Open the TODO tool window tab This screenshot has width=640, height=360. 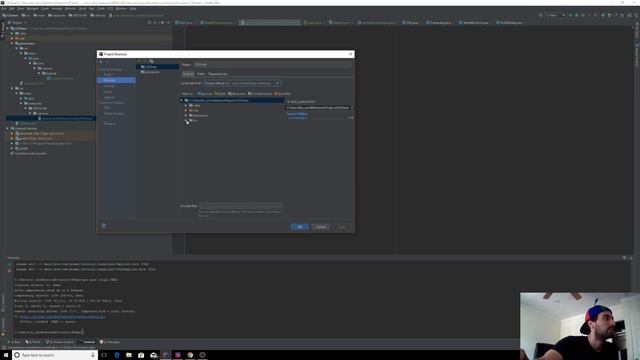click(33, 342)
